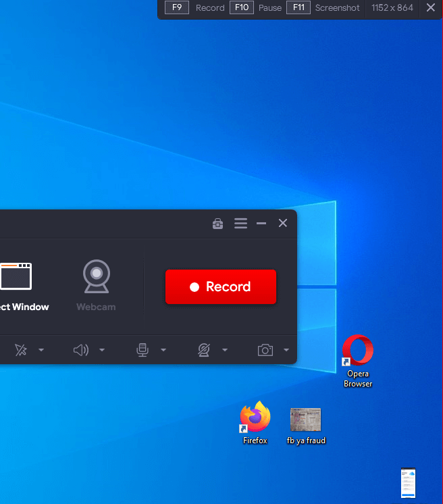
Task: Click the disabled webcam overlay icon
Action: (203, 350)
